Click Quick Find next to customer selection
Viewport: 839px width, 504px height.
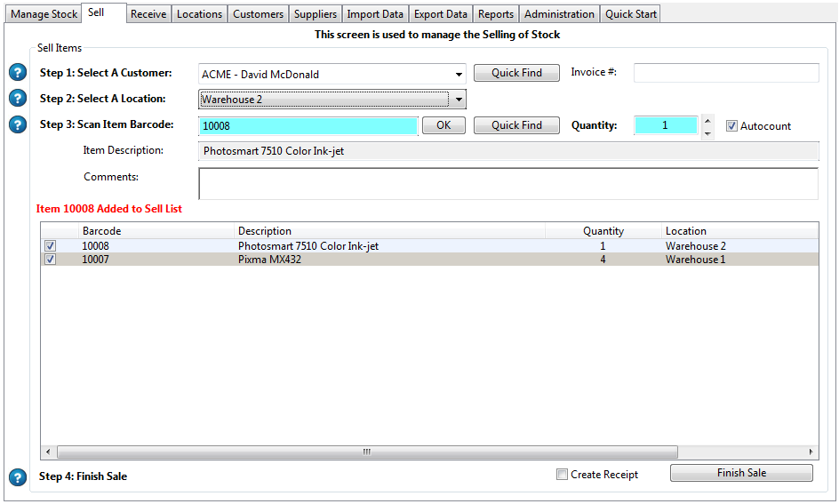(516, 73)
